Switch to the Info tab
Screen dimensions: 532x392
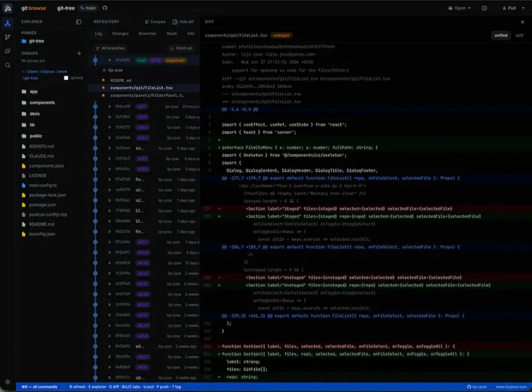click(191, 34)
